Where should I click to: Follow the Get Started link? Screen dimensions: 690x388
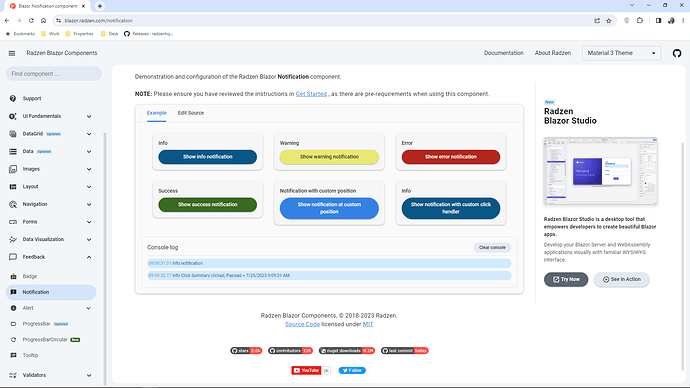coord(311,94)
